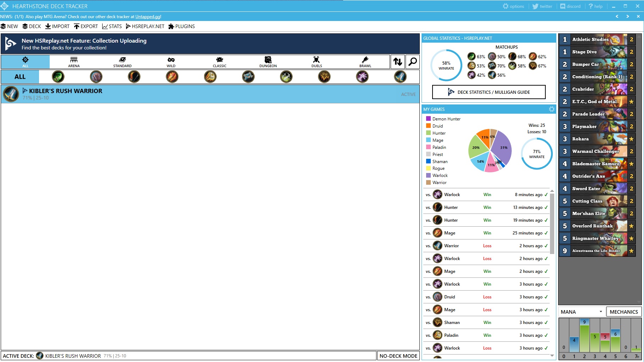This screenshot has height=362, width=644.
Task: Switch to the Brawl deck tab
Action: click(x=365, y=62)
